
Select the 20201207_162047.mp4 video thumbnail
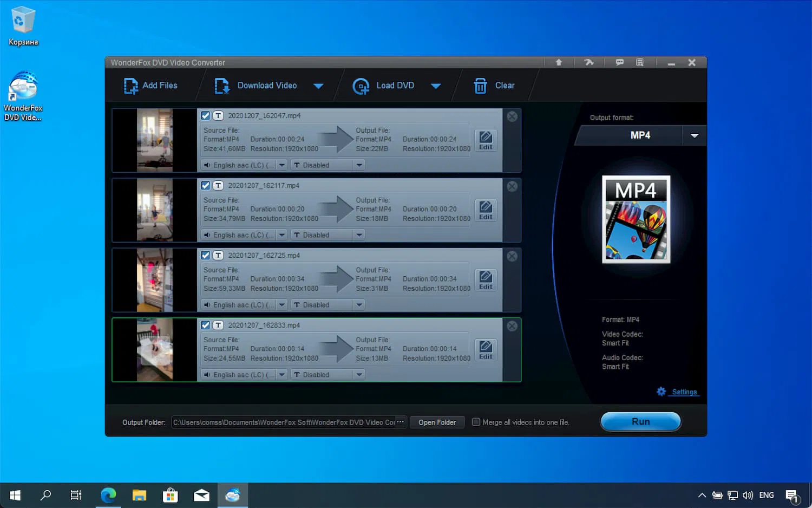[x=155, y=140]
